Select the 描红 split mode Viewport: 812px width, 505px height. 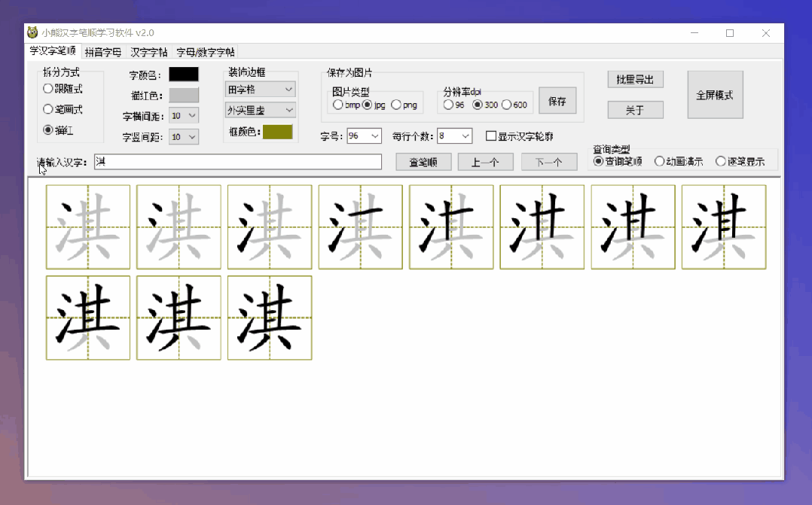point(58,130)
